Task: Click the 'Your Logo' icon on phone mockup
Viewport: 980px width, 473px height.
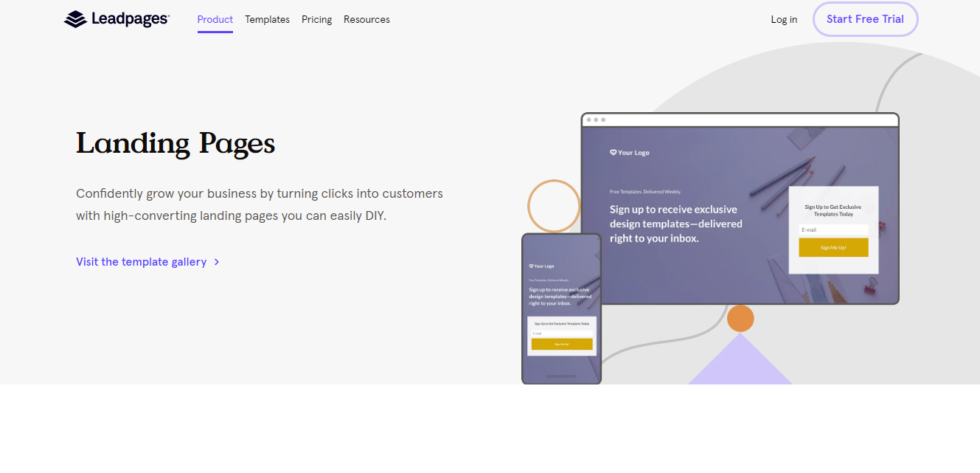Action: pos(531,266)
